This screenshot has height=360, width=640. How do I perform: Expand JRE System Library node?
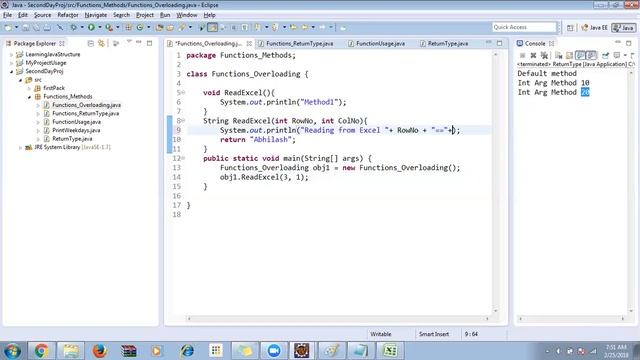20,147
